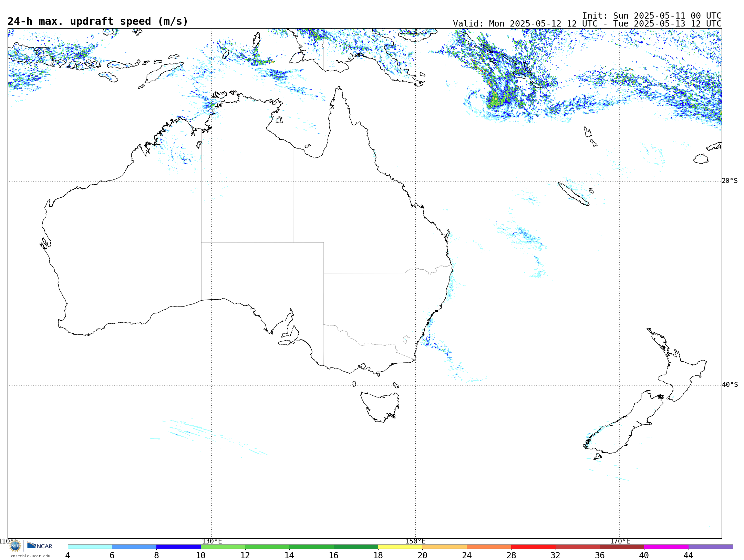Click the "150°E" longitude label
Image resolution: width=744 pixels, height=560 pixels.
point(416,541)
